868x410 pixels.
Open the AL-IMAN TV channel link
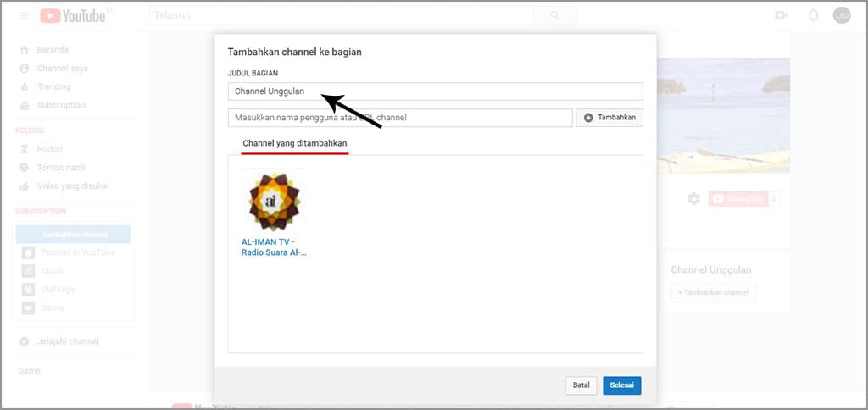pos(274,247)
